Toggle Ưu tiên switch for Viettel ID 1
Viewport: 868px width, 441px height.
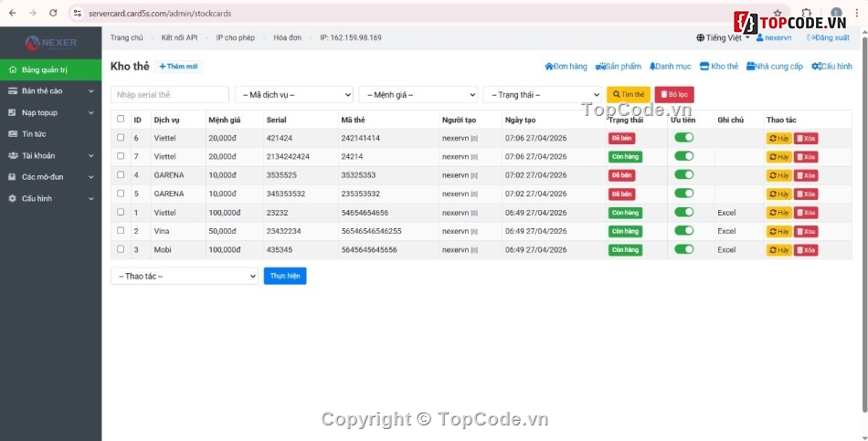[x=683, y=212]
